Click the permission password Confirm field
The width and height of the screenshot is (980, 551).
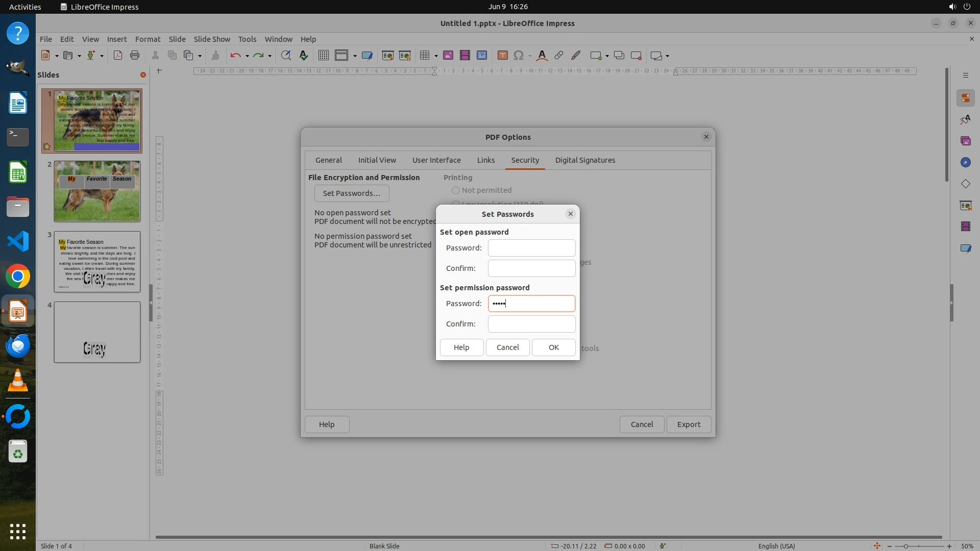531,324
